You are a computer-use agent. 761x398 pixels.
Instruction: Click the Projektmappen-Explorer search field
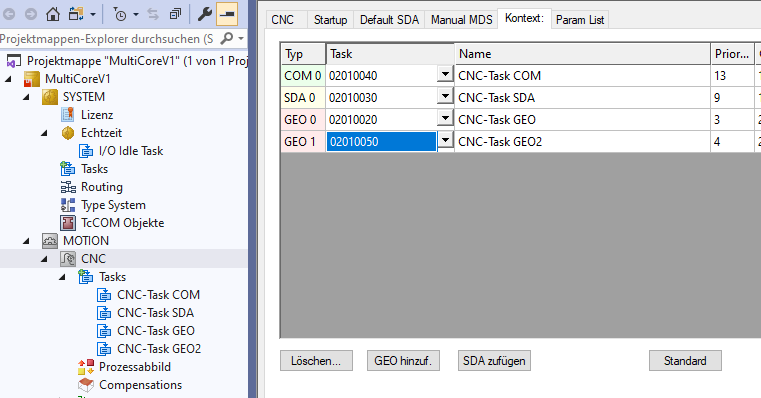[107, 39]
